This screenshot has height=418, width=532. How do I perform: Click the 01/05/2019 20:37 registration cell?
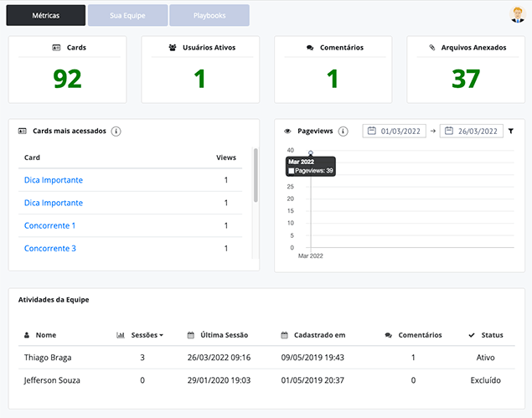tap(312, 380)
